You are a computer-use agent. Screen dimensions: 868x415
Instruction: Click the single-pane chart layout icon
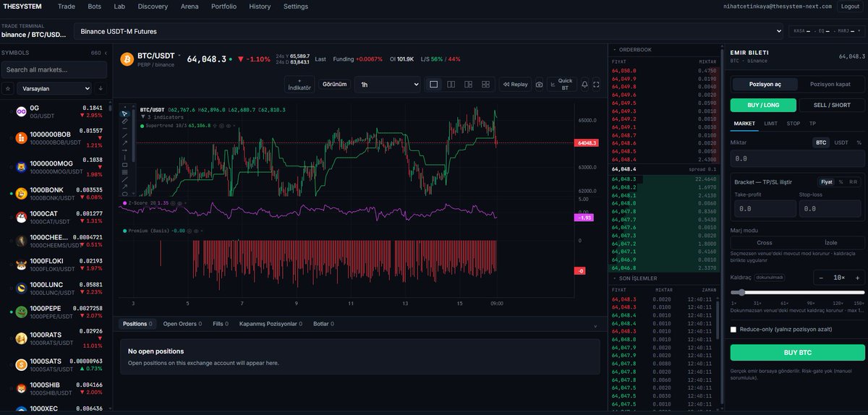434,85
